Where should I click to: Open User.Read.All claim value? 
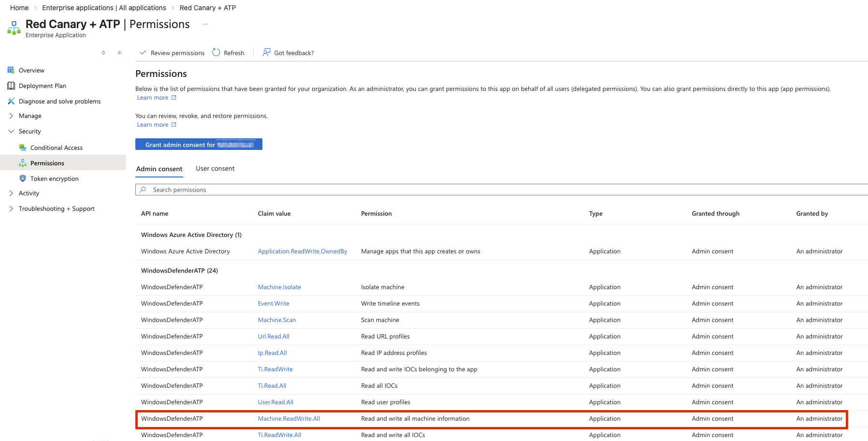pyautogui.click(x=275, y=402)
